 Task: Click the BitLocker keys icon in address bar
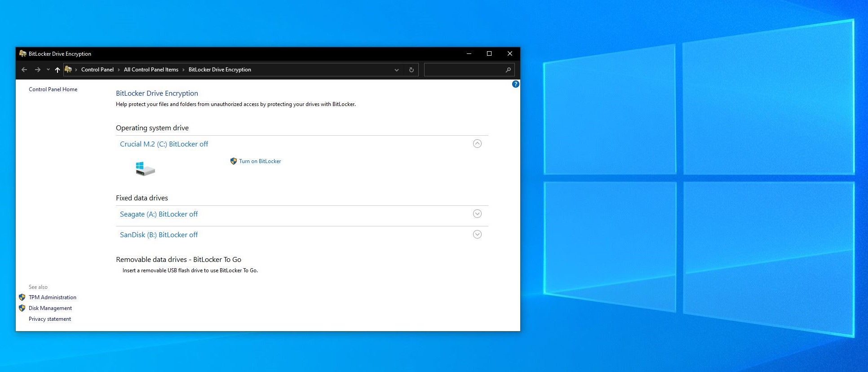pos(68,69)
